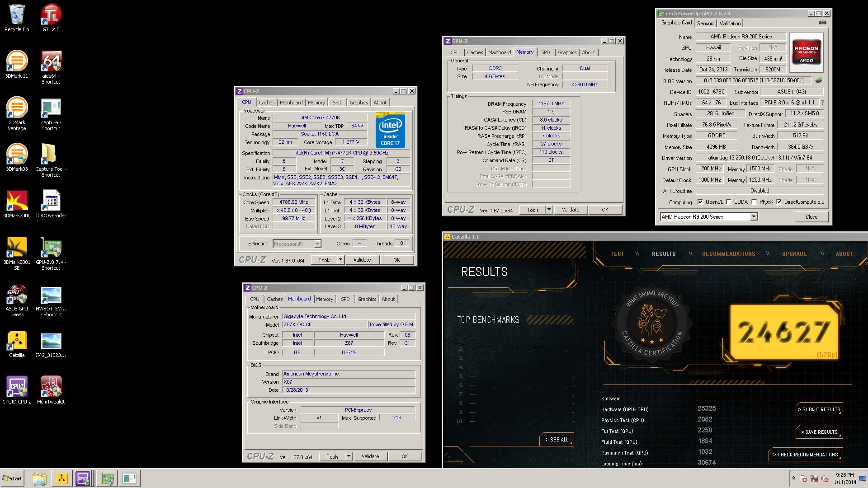This screenshot has height=488, width=868.
Task: Open About tab in CPU-Z Memory window
Action: point(588,52)
